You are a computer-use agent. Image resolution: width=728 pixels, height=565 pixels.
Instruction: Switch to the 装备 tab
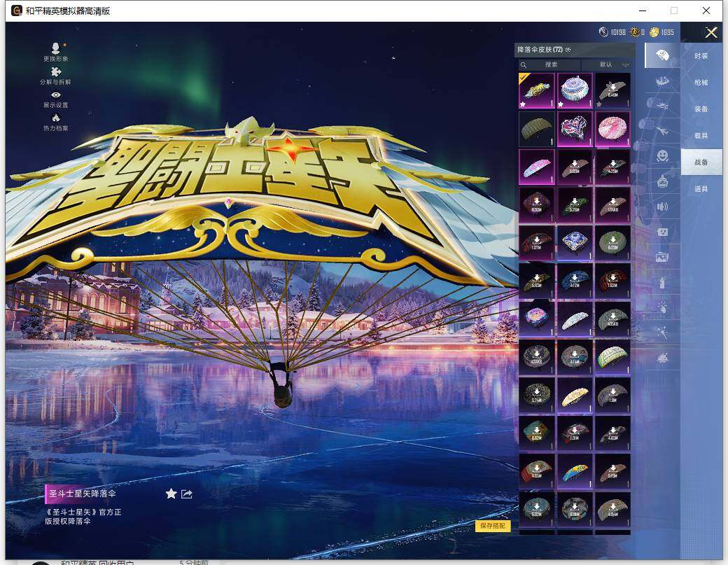(701, 109)
